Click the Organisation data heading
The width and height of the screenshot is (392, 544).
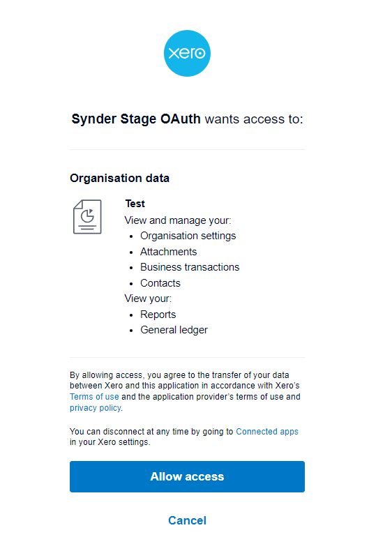tap(120, 178)
